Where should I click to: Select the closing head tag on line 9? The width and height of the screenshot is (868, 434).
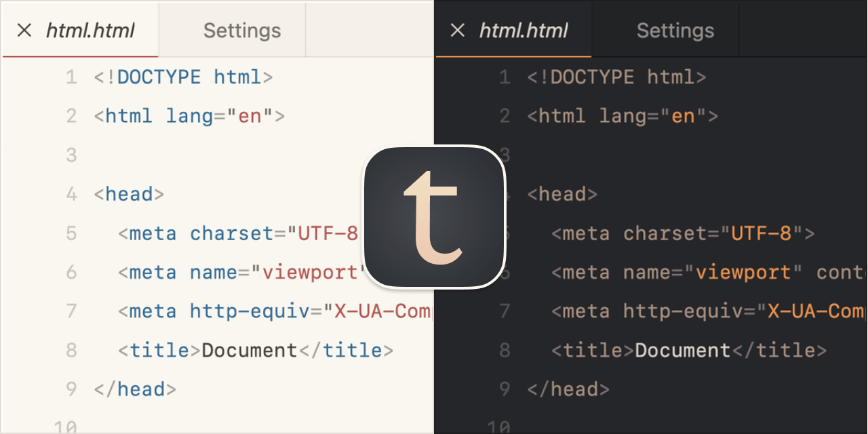coord(134,389)
